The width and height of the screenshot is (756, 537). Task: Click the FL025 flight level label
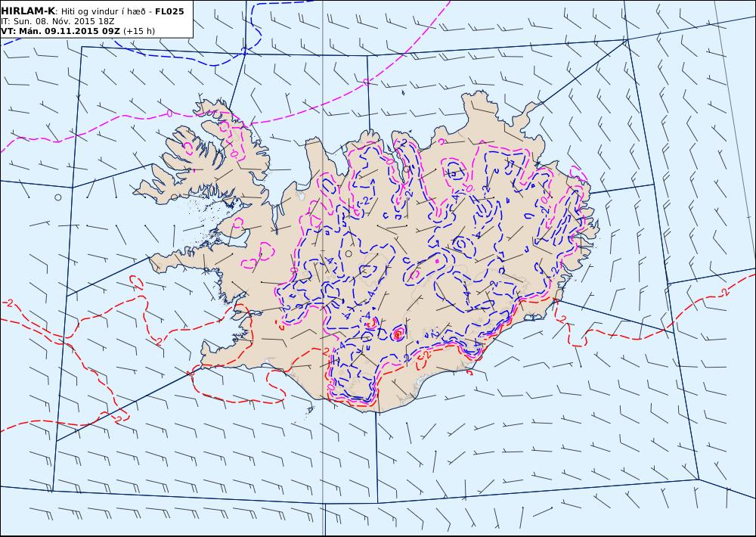(169, 11)
